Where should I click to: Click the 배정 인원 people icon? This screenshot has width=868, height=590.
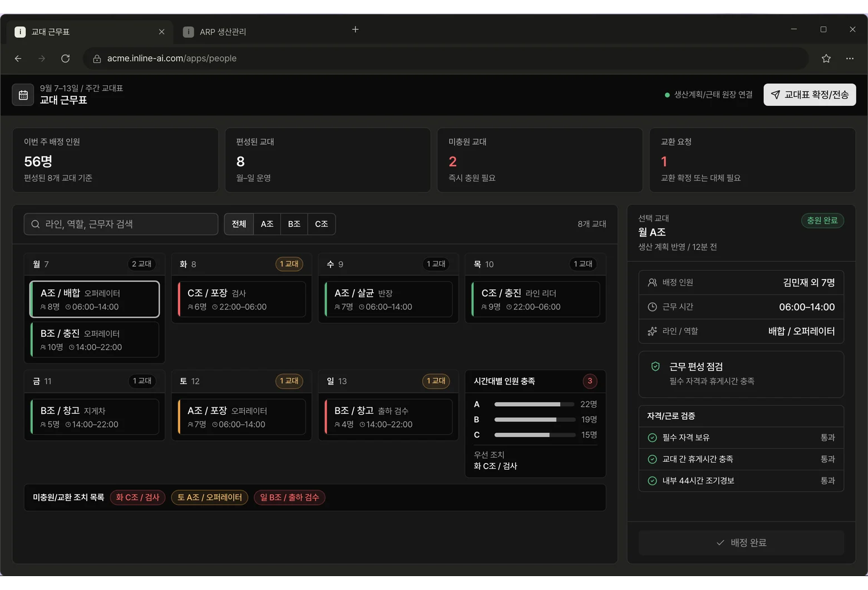[652, 282]
